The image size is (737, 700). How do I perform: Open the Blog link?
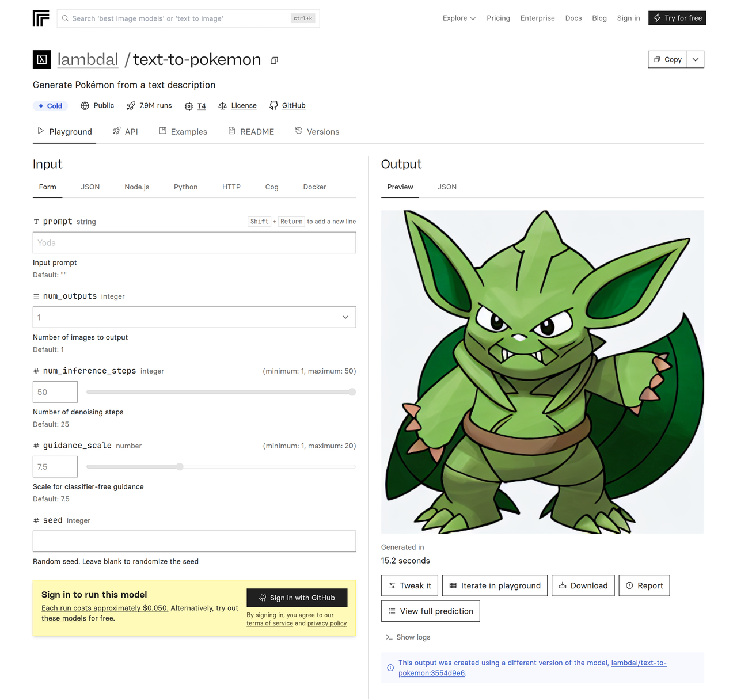pos(599,18)
